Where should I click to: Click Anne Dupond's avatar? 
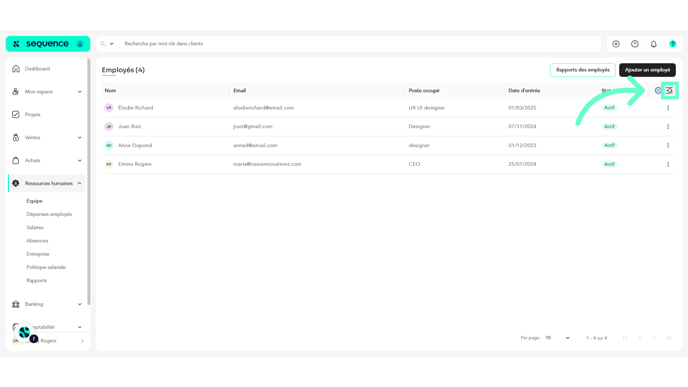click(109, 145)
